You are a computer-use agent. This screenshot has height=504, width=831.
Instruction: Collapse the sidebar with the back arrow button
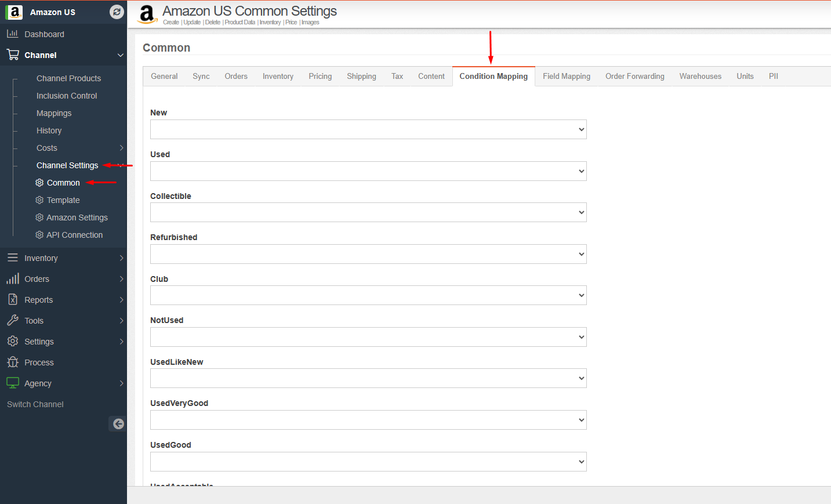tap(118, 424)
